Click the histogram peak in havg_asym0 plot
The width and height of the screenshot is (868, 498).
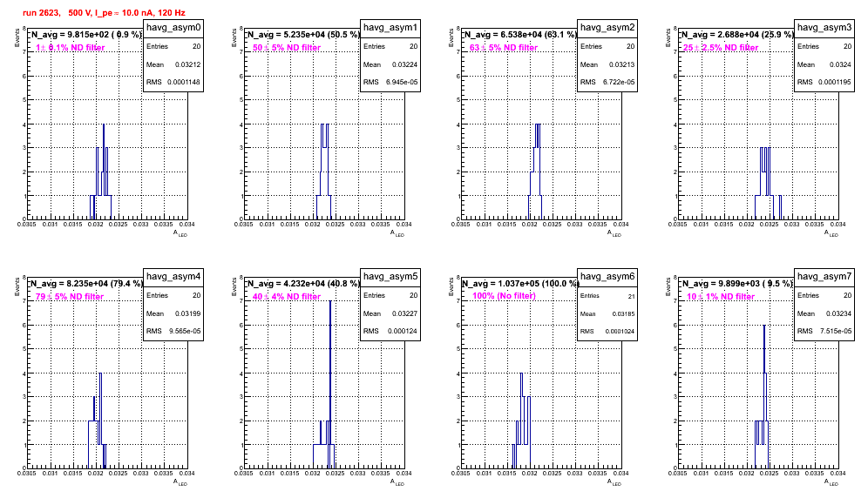103,125
